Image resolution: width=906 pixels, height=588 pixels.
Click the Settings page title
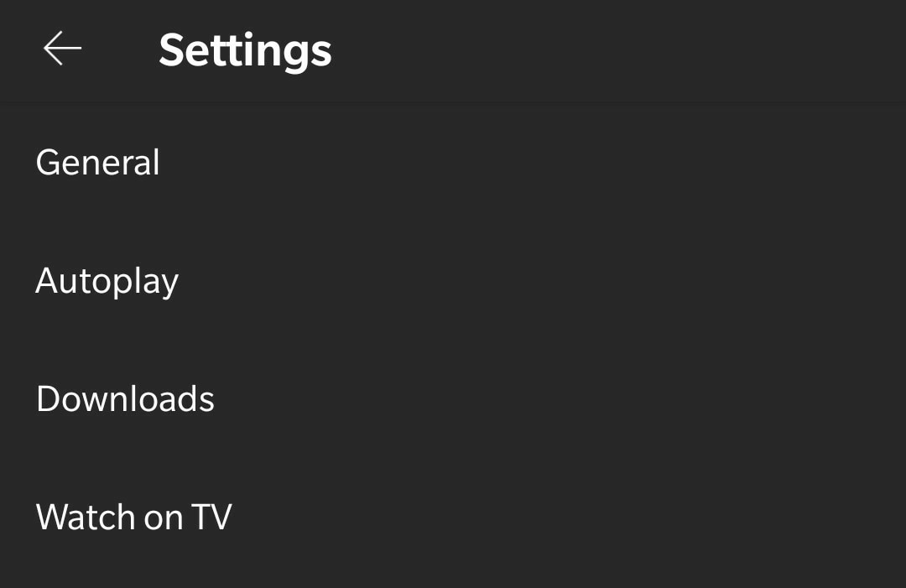tap(245, 50)
